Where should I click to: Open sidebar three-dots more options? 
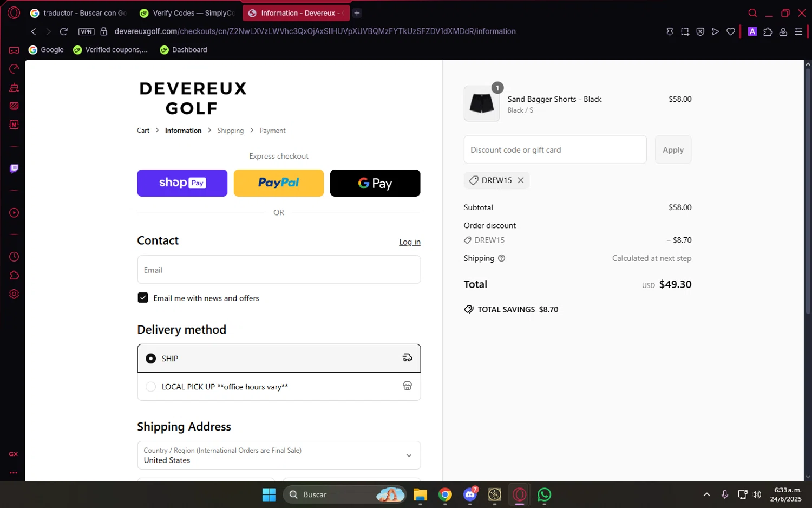click(x=14, y=472)
